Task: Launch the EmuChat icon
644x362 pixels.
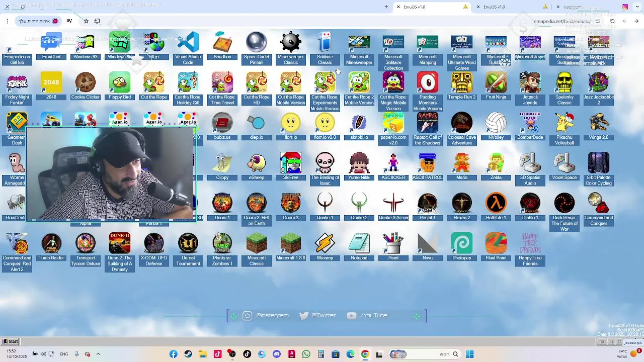Action: pyautogui.click(x=51, y=46)
